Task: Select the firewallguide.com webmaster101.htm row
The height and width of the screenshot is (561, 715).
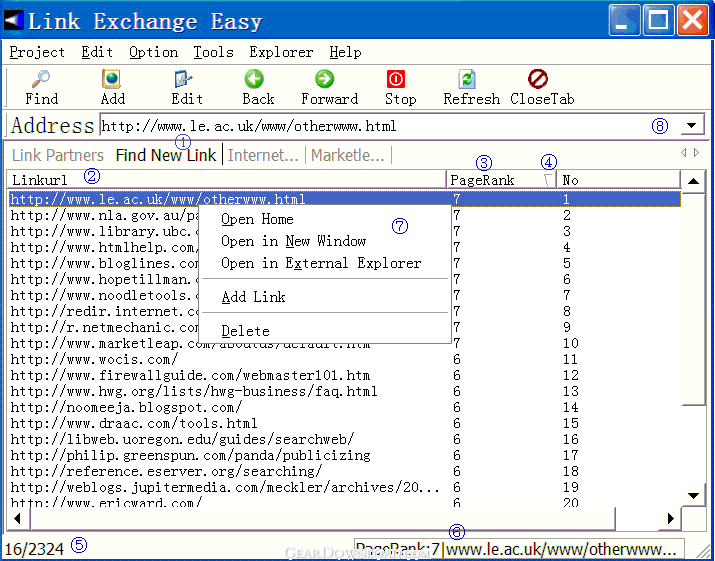Action: (x=345, y=375)
